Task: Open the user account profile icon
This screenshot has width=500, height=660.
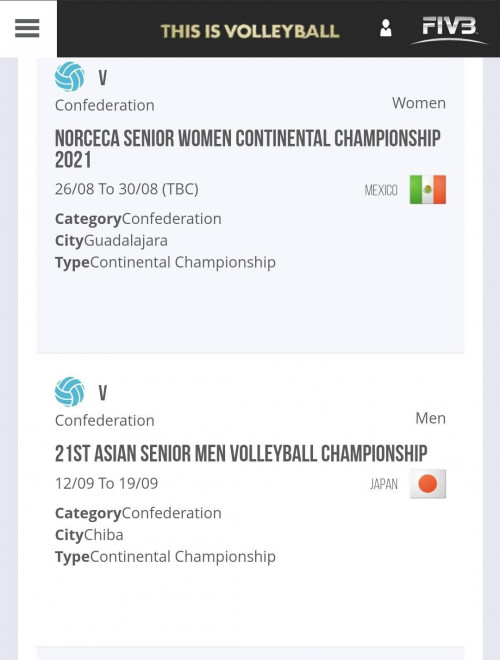Action: pos(386,28)
